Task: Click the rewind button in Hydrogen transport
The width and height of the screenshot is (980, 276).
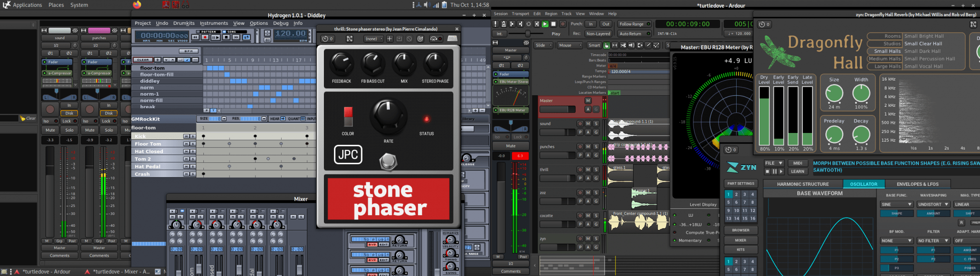Action: coord(196,38)
